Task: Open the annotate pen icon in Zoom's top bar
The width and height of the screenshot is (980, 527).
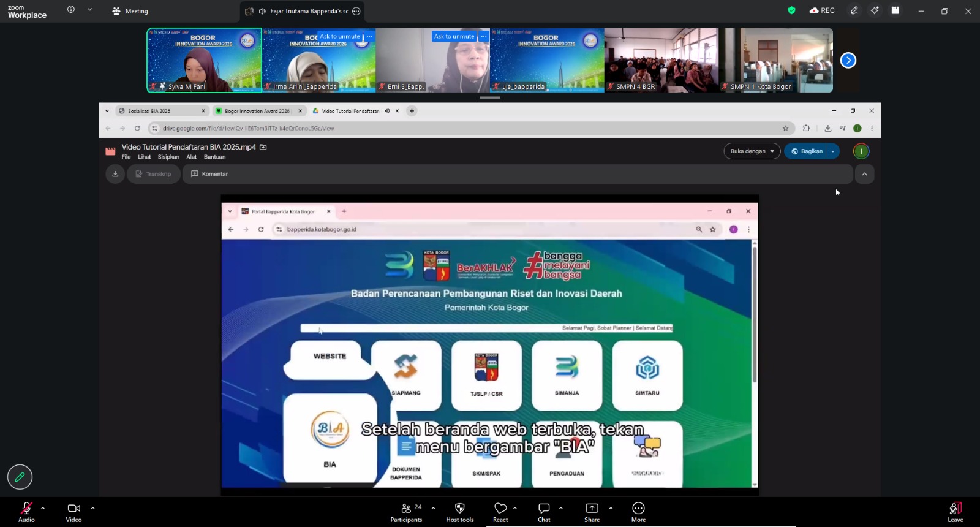Action: pyautogui.click(x=854, y=10)
